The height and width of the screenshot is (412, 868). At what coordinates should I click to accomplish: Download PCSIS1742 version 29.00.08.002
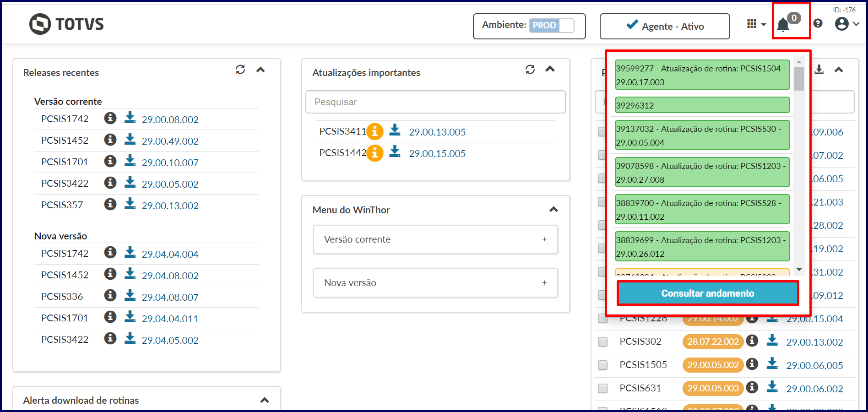pyautogui.click(x=130, y=118)
